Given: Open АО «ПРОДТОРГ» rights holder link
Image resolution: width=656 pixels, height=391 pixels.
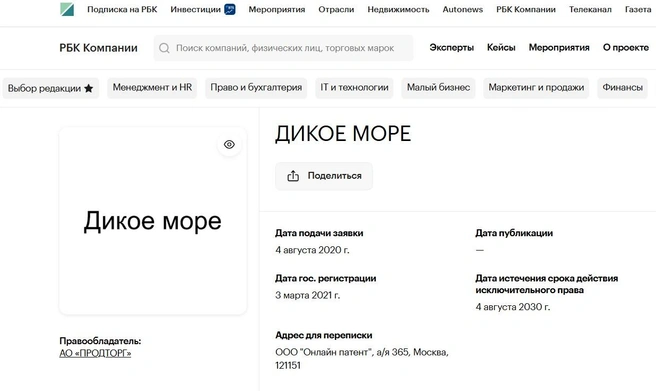Looking at the screenshot, I should point(95,353).
